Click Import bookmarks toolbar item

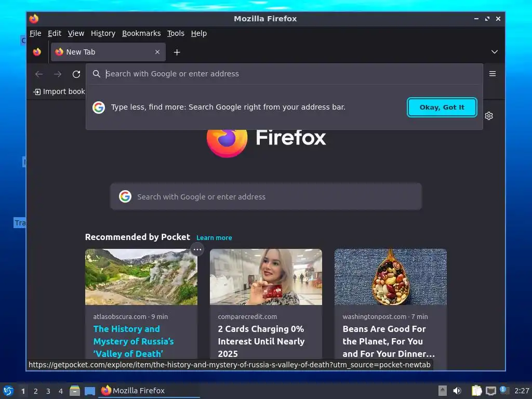59,91
